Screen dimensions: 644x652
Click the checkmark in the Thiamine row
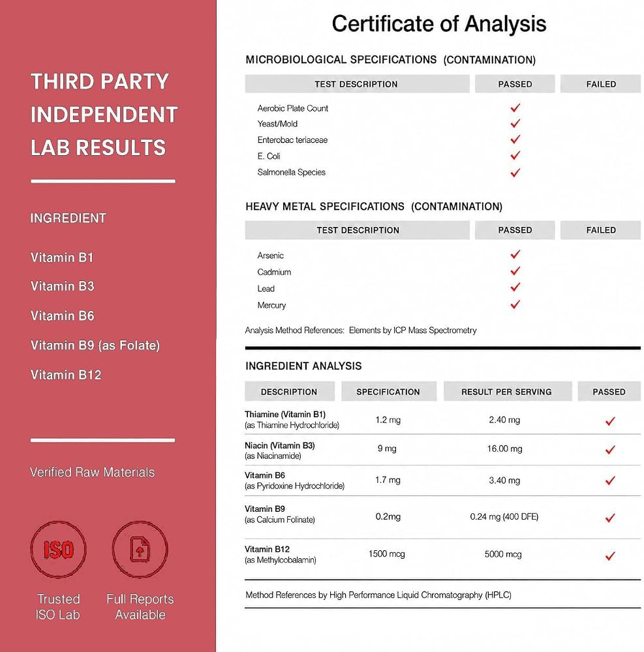(x=610, y=421)
